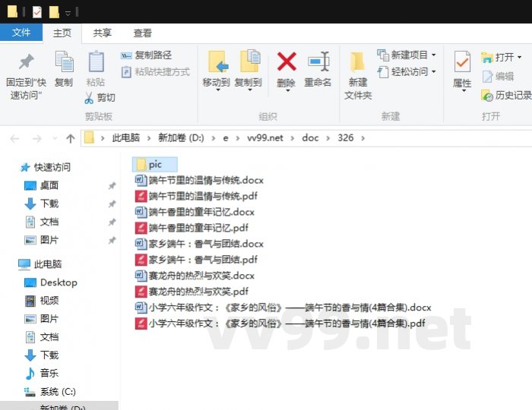The width and height of the screenshot is (532, 410).
Task: Open pinned 桌面 in quick access
Action: click(x=42, y=185)
